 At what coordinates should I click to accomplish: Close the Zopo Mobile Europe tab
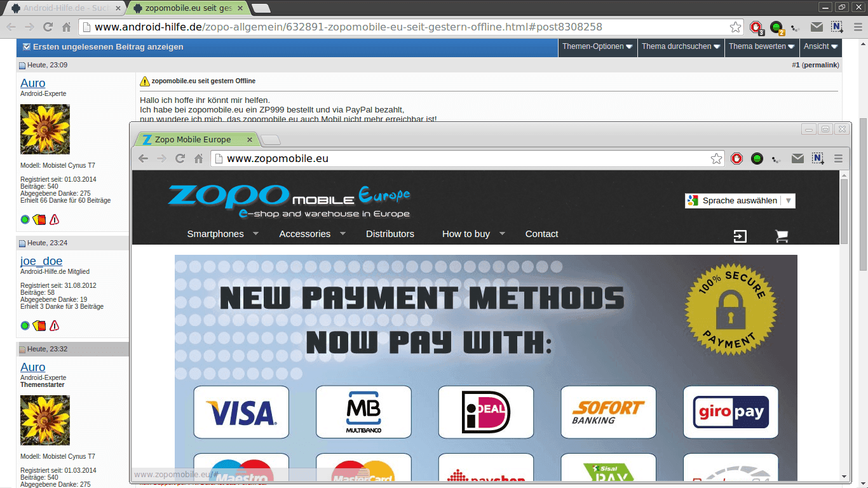pyautogui.click(x=250, y=140)
